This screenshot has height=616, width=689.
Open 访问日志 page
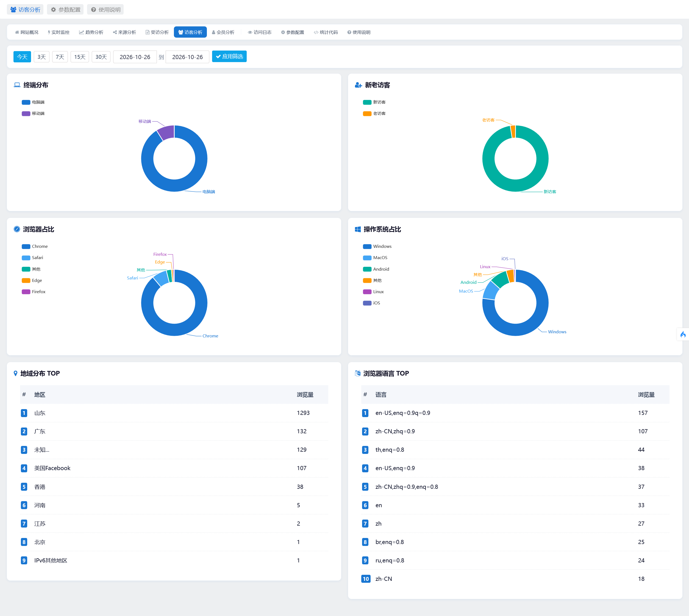pos(260,32)
